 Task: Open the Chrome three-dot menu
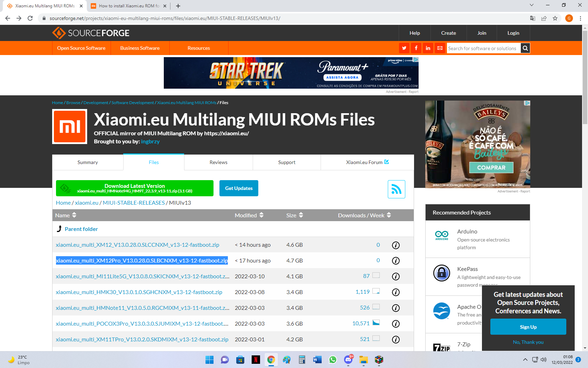(x=581, y=18)
